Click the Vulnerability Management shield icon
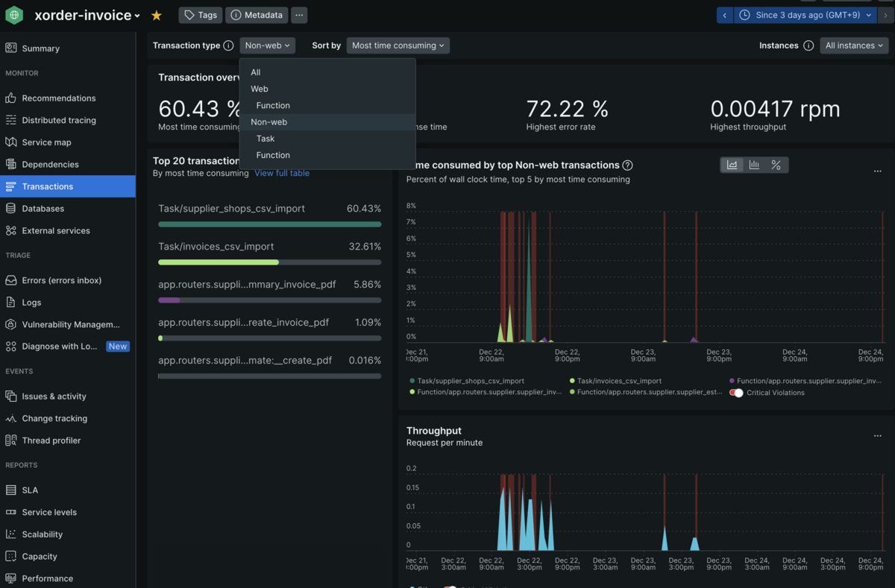The image size is (895, 588). [10, 324]
